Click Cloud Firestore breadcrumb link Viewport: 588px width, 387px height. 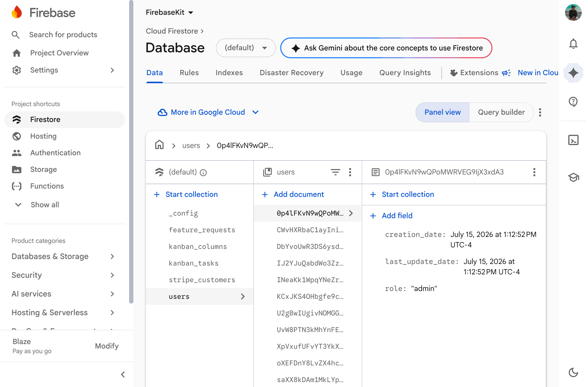pyautogui.click(x=172, y=31)
